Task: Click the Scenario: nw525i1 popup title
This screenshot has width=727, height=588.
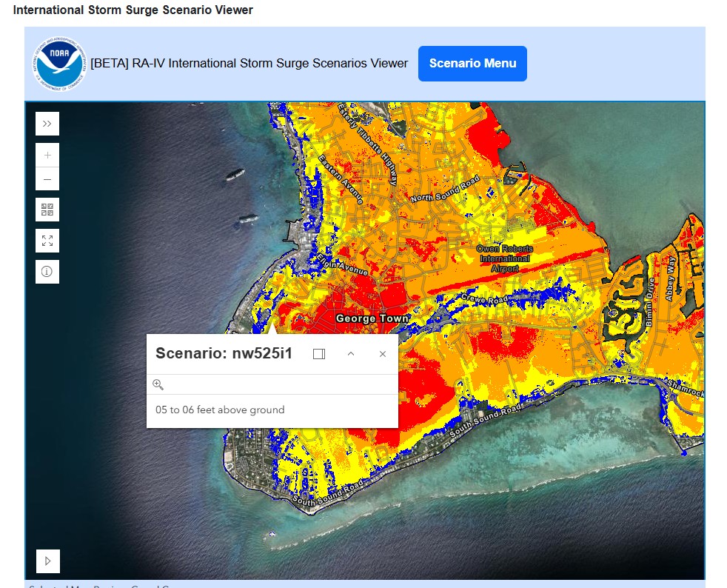Action: (223, 353)
